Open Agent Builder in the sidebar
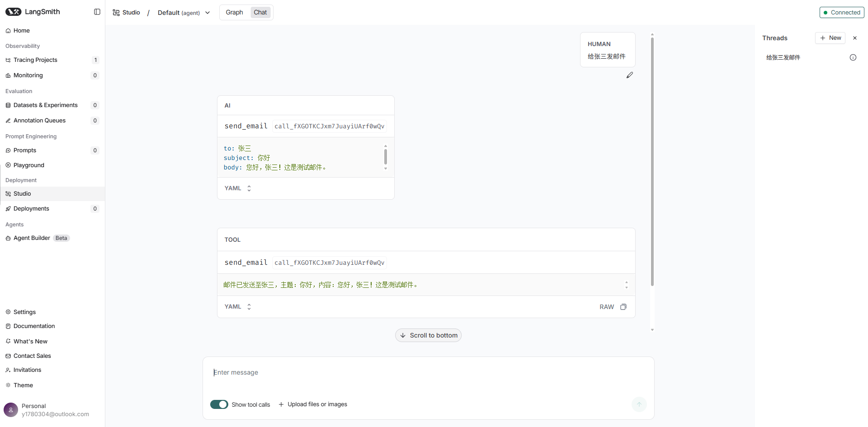 point(32,238)
